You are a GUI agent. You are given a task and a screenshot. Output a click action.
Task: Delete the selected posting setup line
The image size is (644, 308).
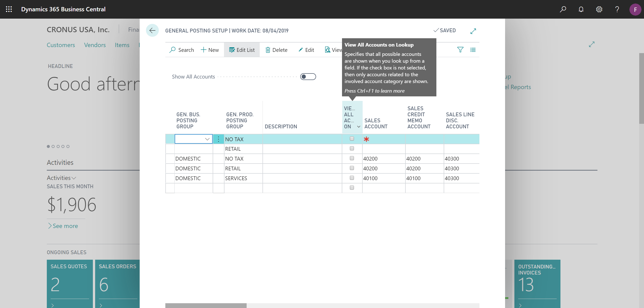pos(276,50)
